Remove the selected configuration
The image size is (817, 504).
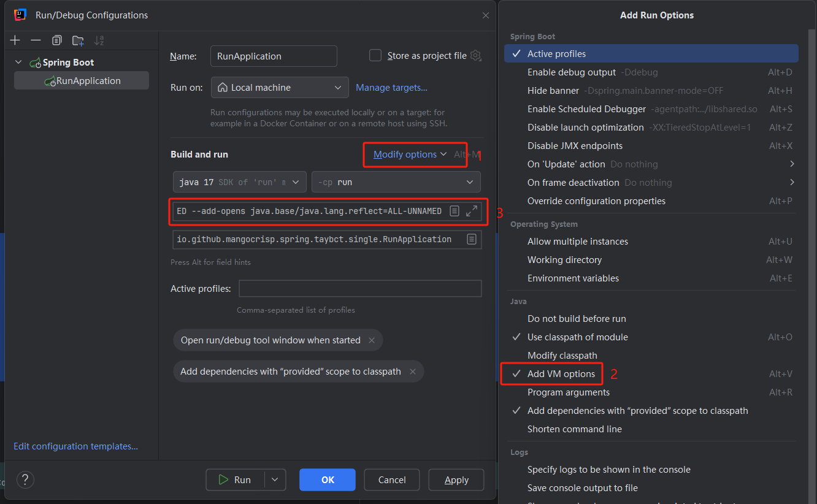(x=36, y=40)
